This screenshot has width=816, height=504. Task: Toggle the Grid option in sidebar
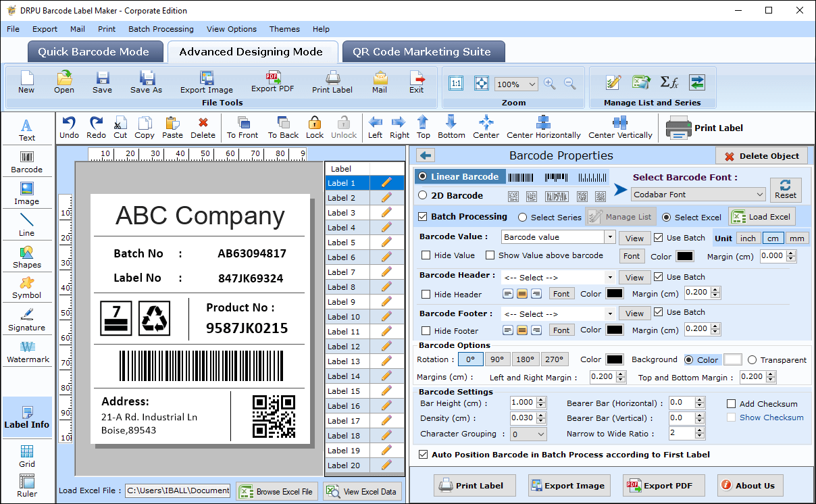click(x=27, y=456)
